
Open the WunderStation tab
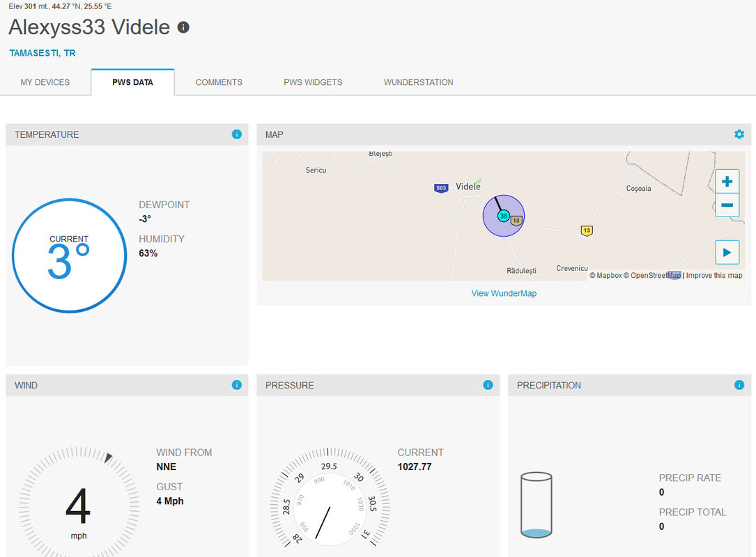pos(419,82)
